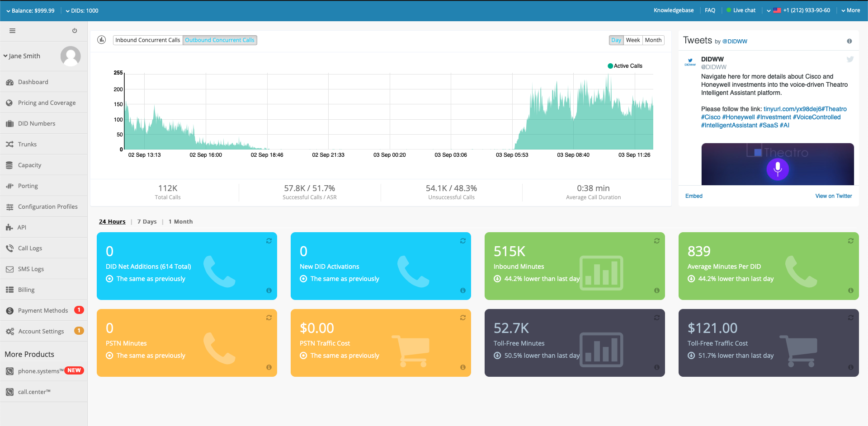
Task: Open Call Logs page
Action: coord(44,248)
